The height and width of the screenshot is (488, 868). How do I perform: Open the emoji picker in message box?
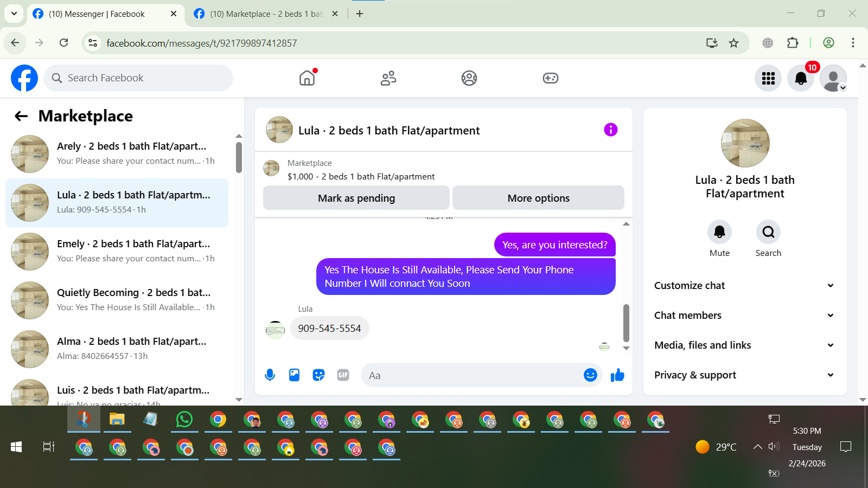coord(590,375)
